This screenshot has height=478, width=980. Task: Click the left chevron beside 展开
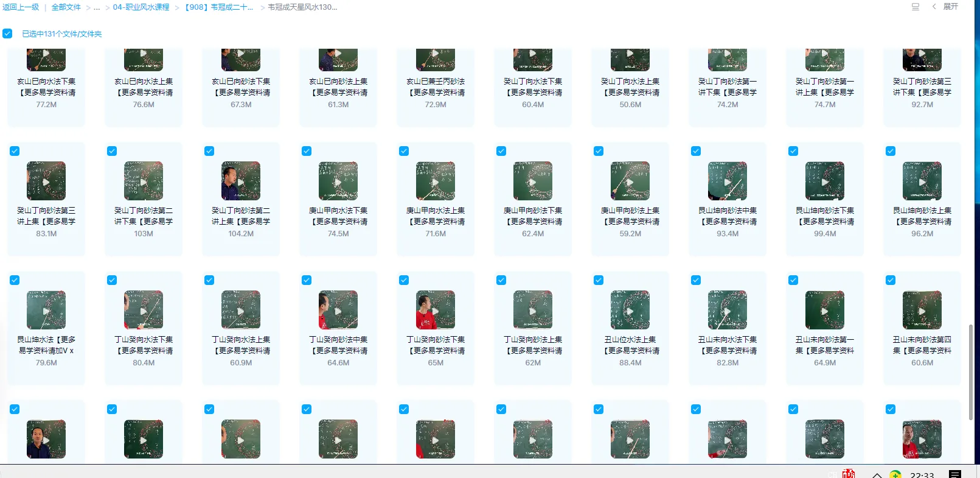tap(934, 7)
